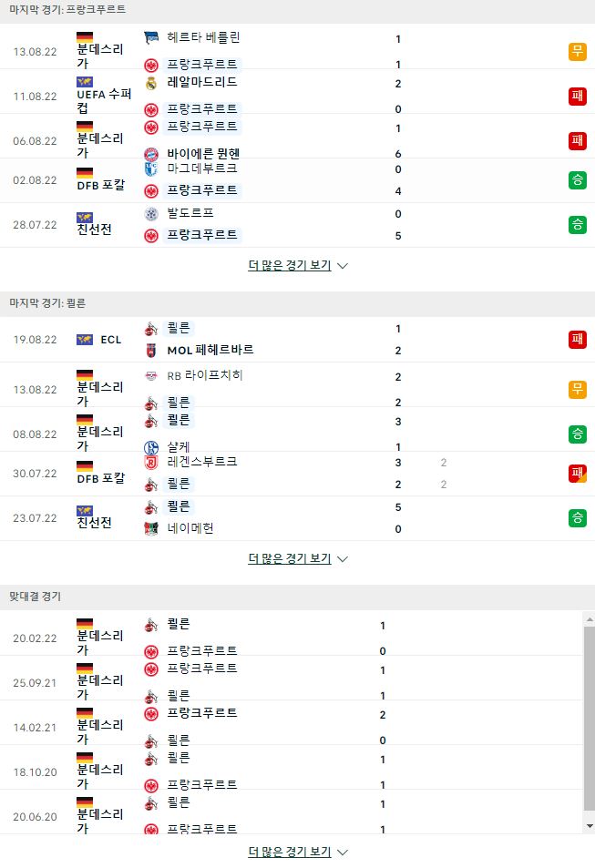Click the Real Madrid crest icon

[151, 84]
